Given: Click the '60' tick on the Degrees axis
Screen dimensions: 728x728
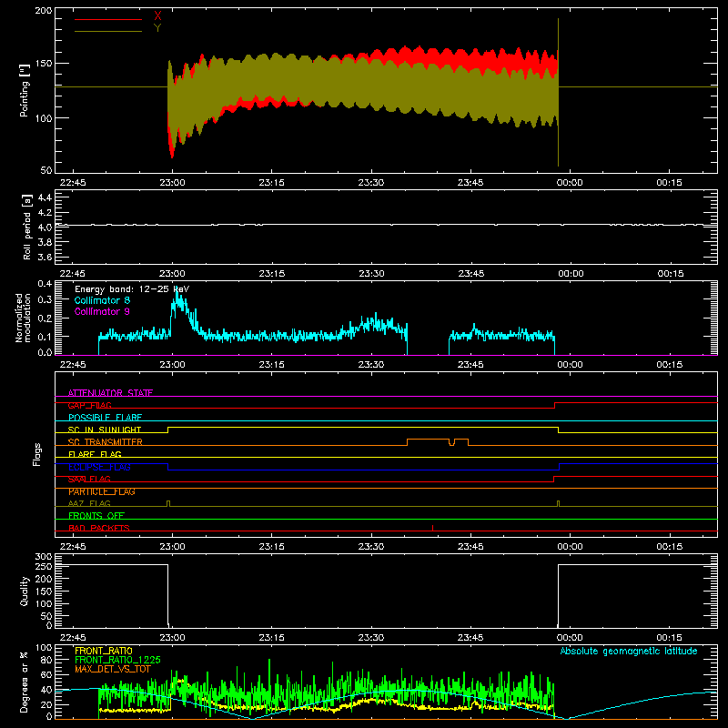Looking at the screenshot, I should pyautogui.click(x=46, y=675).
